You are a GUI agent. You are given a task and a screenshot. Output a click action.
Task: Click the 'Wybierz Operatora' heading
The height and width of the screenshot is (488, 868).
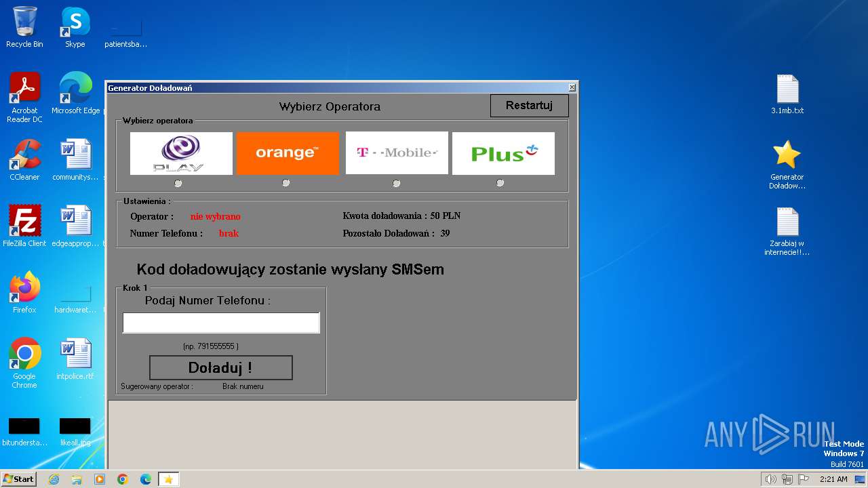point(330,106)
